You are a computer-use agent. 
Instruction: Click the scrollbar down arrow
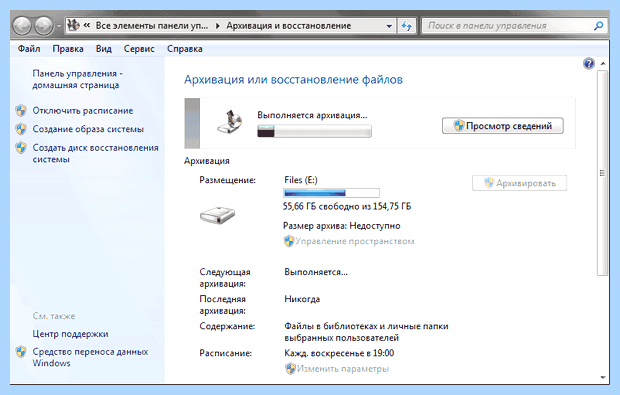click(x=603, y=378)
